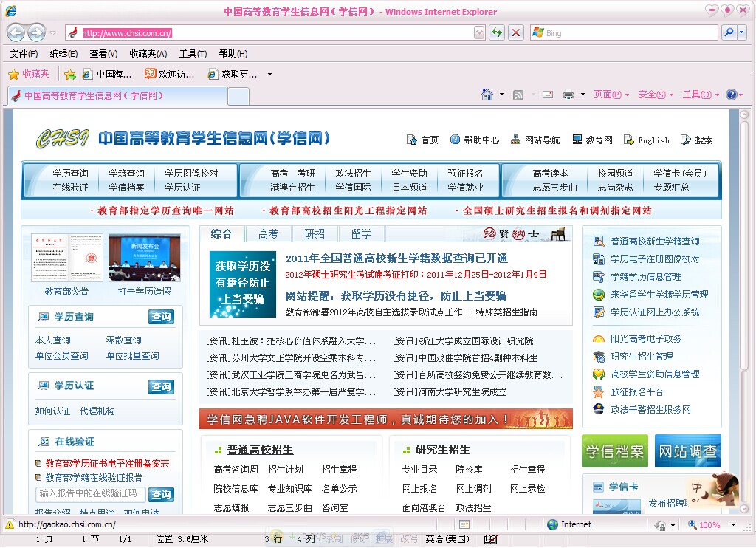Image resolution: width=756 pixels, height=548 pixels.
Task: Click the 学籍查询 navigation link
Action: pyautogui.click(x=126, y=173)
